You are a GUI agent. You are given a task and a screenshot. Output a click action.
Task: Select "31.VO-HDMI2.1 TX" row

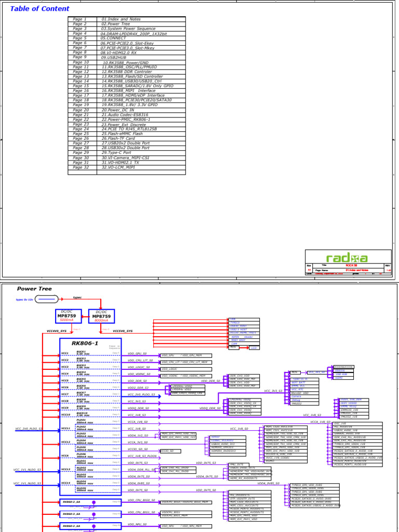(127, 163)
